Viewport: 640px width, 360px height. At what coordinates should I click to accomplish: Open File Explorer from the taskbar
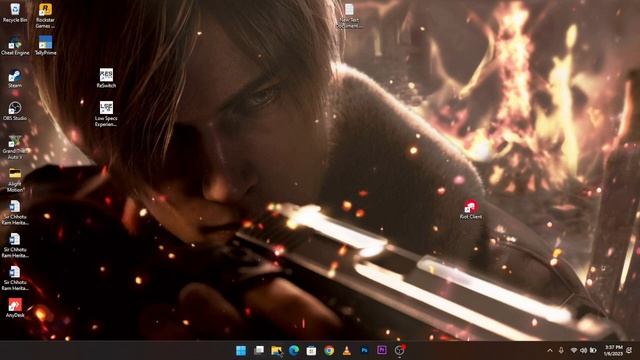[276, 351]
